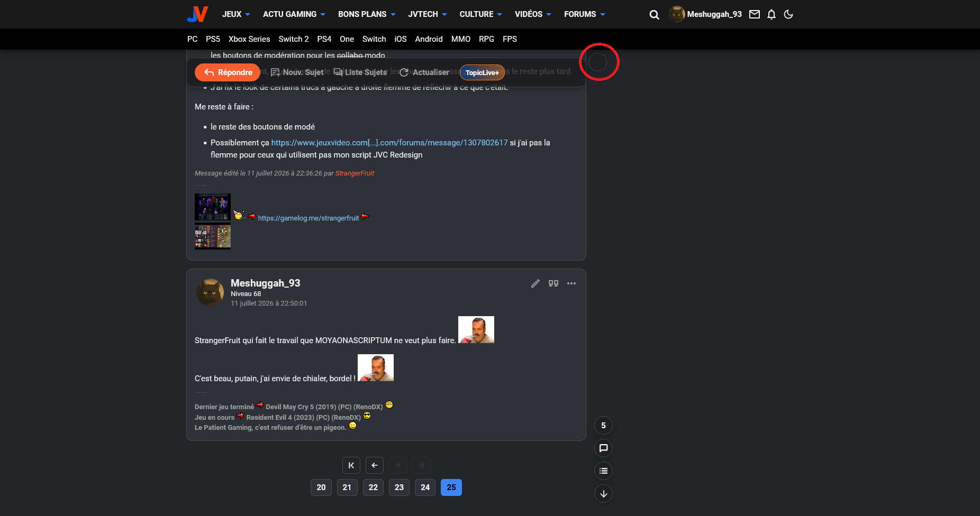Expand the JVTECH dropdown menu
This screenshot has height=516, width=980.
click(x=428, y=14)
